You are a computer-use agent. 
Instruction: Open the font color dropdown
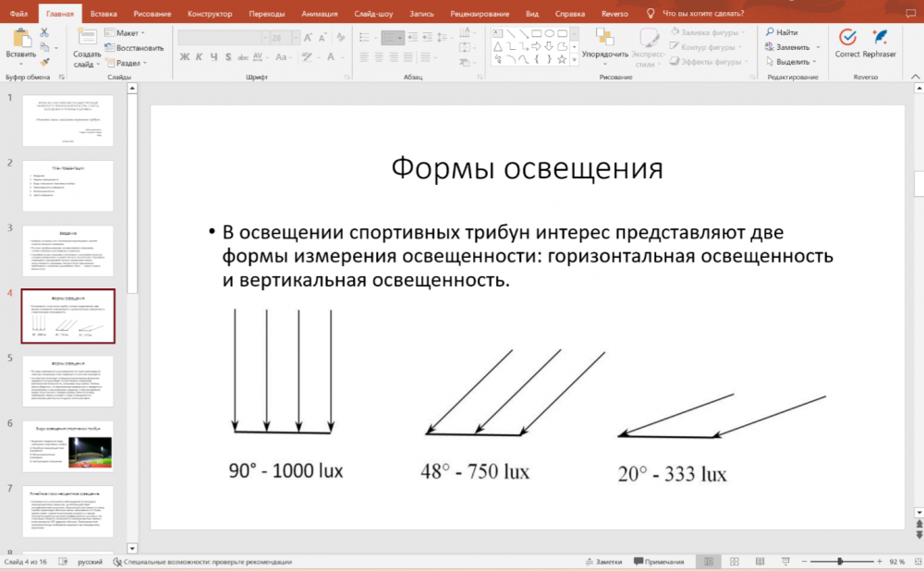(342, 57)
